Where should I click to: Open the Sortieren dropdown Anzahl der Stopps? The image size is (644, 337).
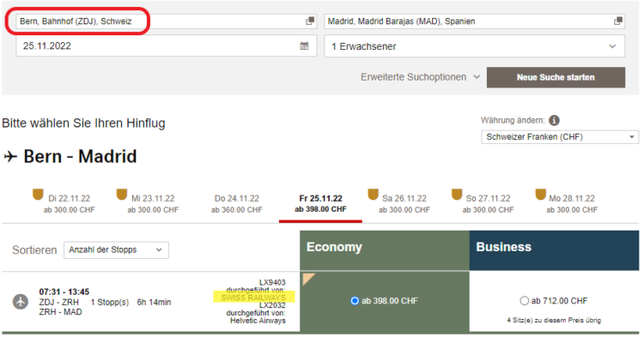coord(116,250)
